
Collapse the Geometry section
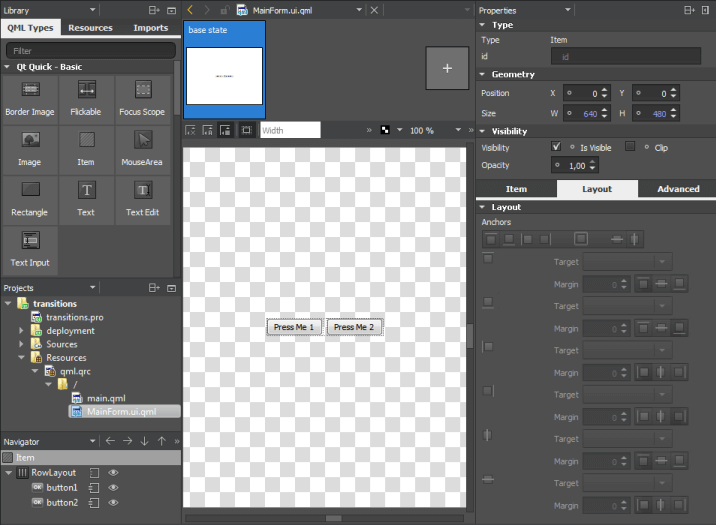(x=482, y=74)
